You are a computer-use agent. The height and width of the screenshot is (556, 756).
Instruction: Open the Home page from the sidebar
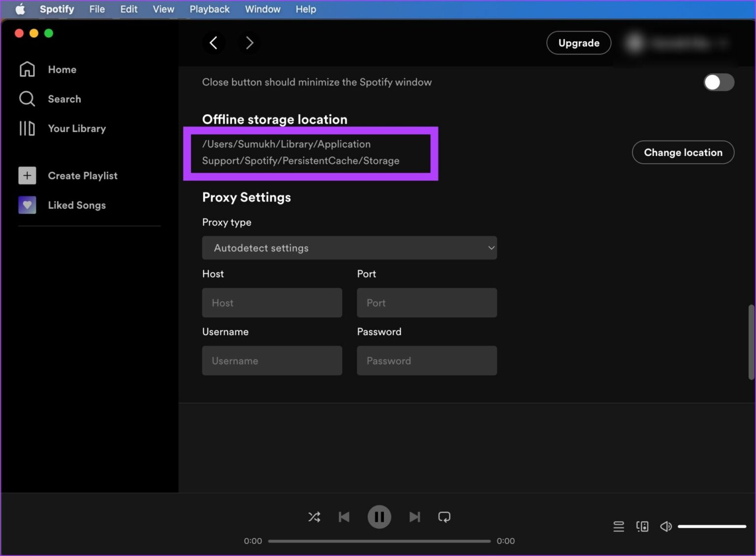coord(62,69)
